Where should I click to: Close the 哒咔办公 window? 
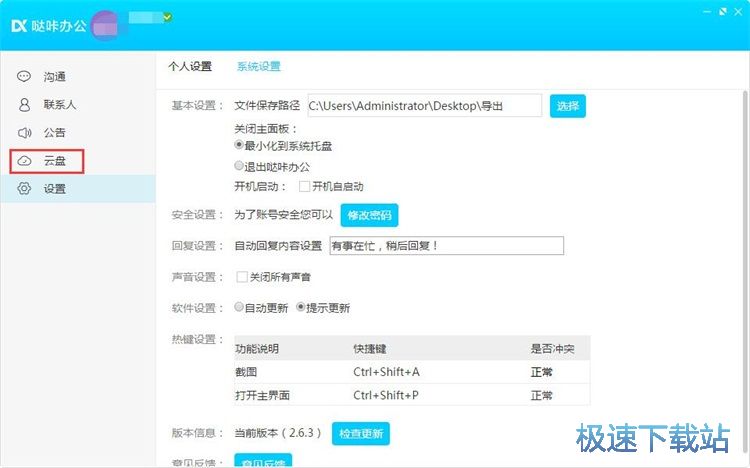click(738, 11)
